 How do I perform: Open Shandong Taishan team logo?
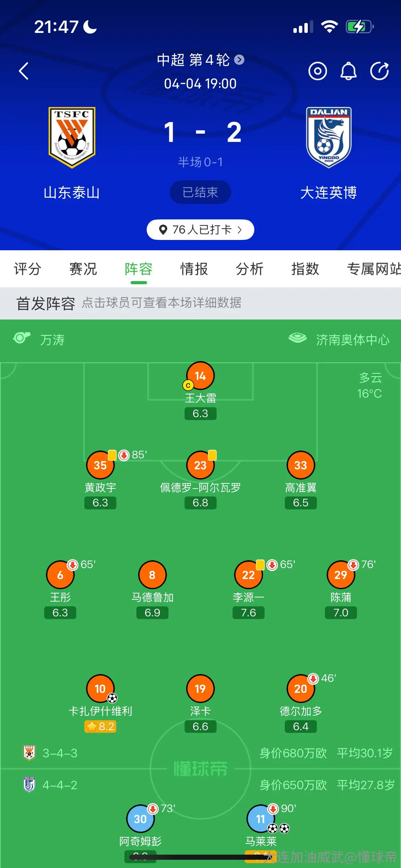(72, 137)
